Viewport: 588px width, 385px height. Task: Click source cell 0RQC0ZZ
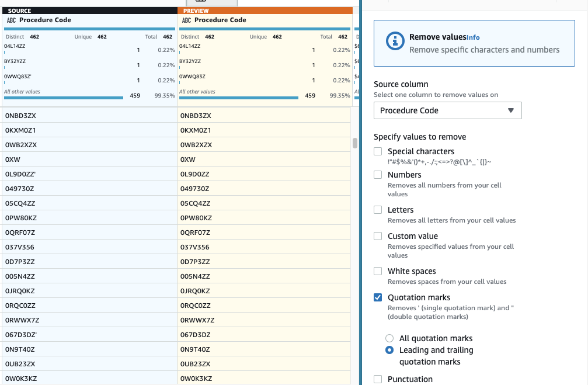pyautogui.click(x=89, y=306)
